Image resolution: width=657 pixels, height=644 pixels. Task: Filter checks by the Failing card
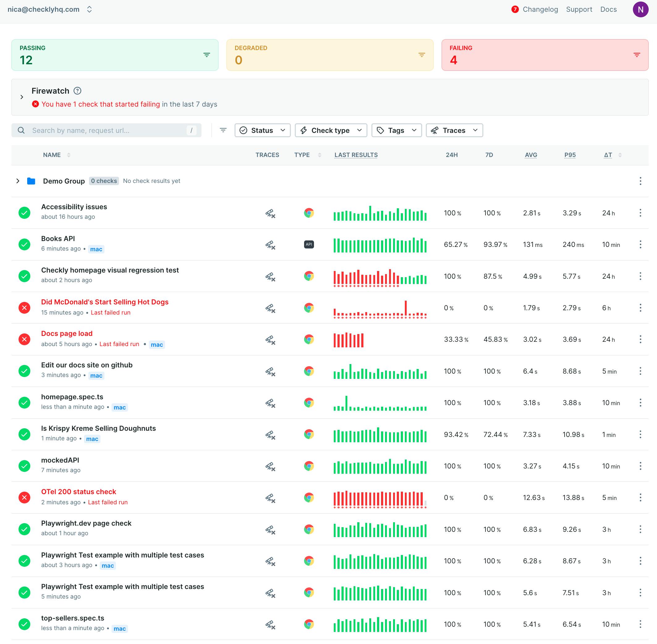point(545,55)
